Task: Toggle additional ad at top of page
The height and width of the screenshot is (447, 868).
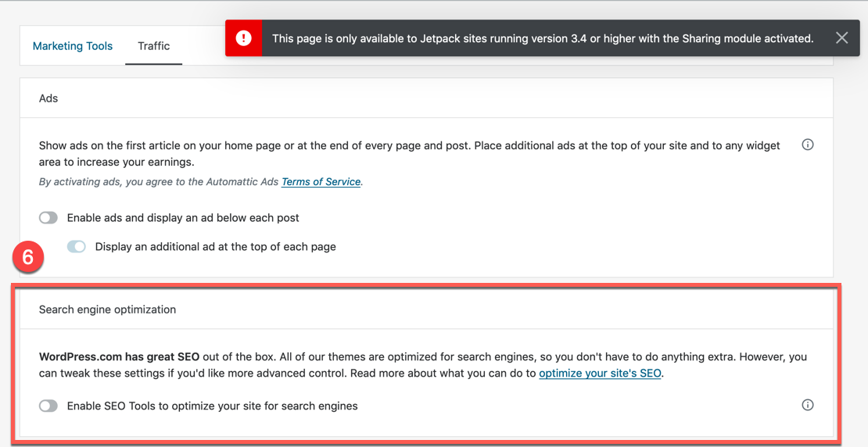Action: pos(77,247)
